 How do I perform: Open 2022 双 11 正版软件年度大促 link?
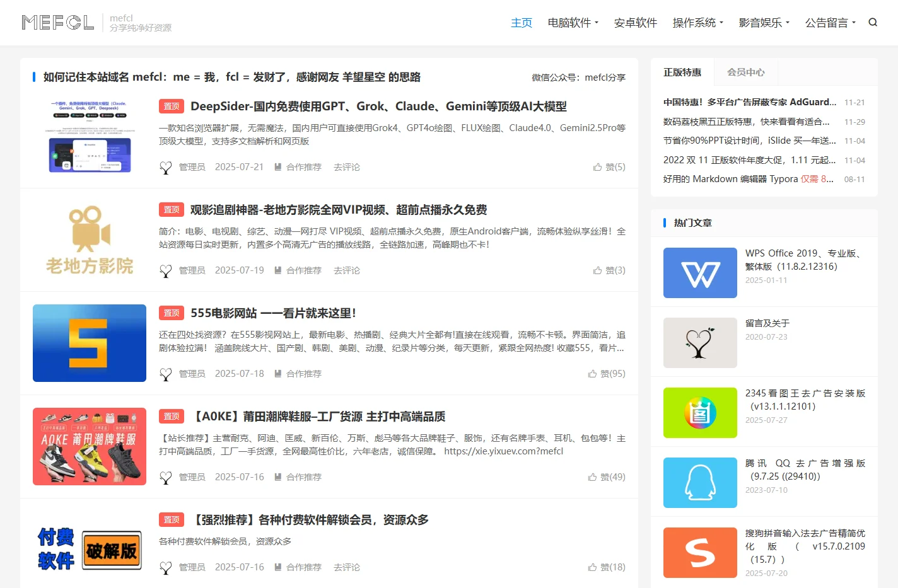[750, 160]
